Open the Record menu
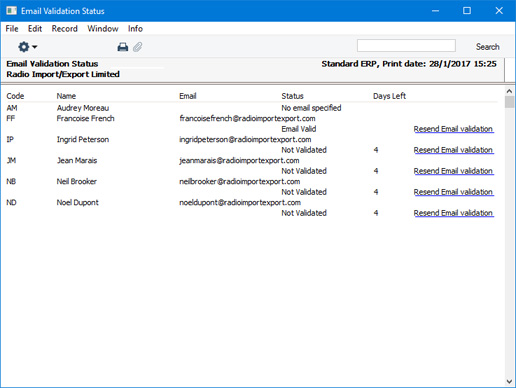Image resolution: width=516 pixels, height=388 pixels. click(x=65, y=29)
